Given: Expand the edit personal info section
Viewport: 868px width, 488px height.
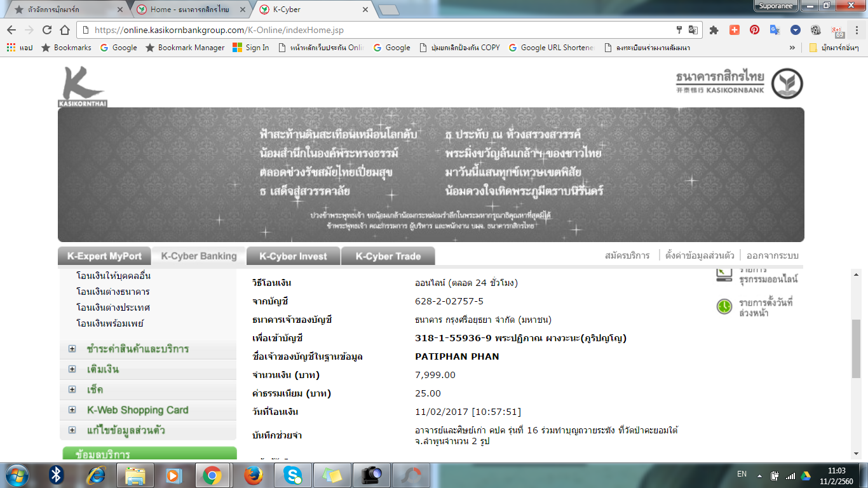Looking at the screenshot, I should pyautogui.click(x=72, y=430).
